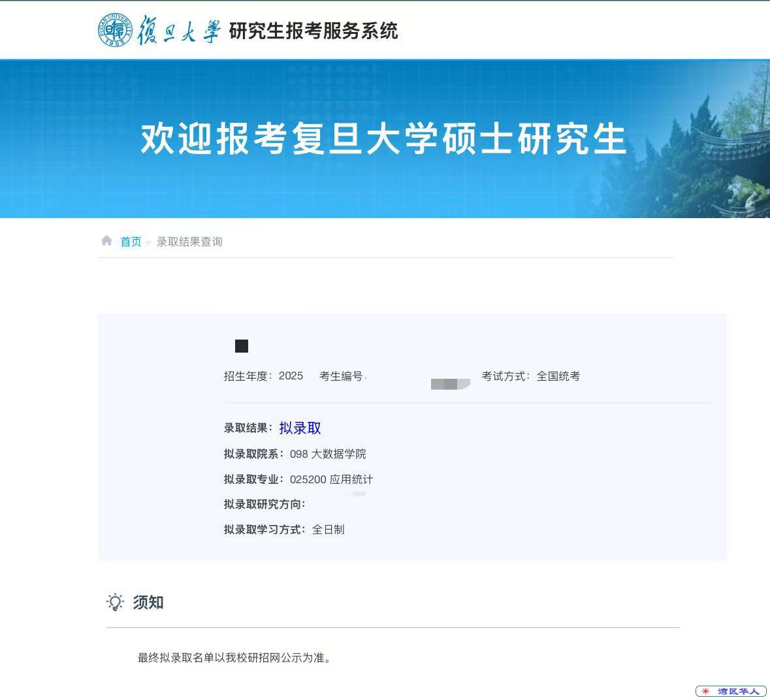Viewport: 770px width, 700px height.
Task: Click the home icon in the breadcrumb
Action: pyautogui.click(x=106, y=241)
